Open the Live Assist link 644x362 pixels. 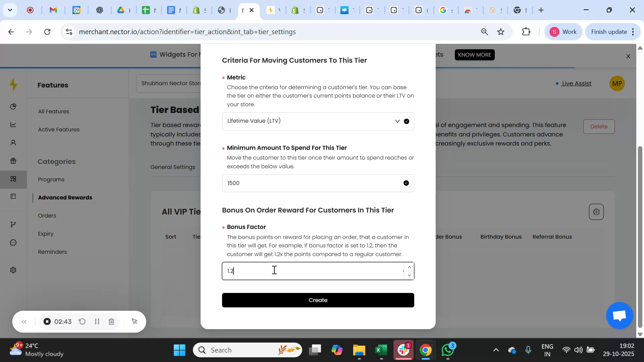pos(576,83)
